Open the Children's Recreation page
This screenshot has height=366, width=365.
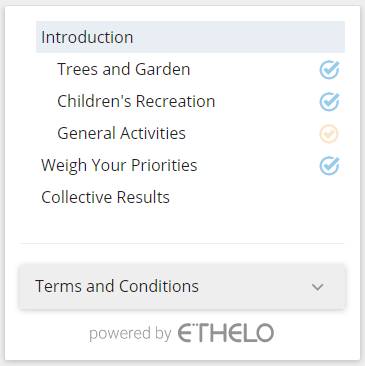pyautogui.click(x=136, y=101)
